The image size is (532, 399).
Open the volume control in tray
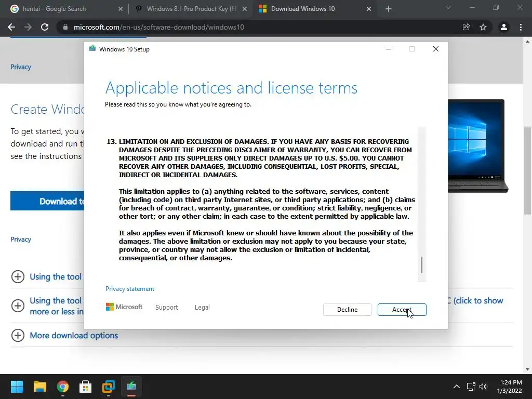point(483,386)
